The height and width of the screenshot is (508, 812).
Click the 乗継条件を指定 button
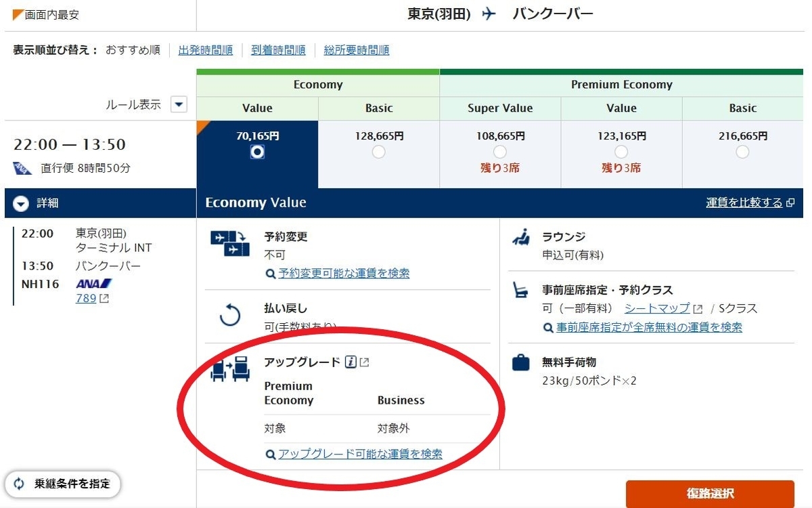pyautogui.click(x=62, y=484)
